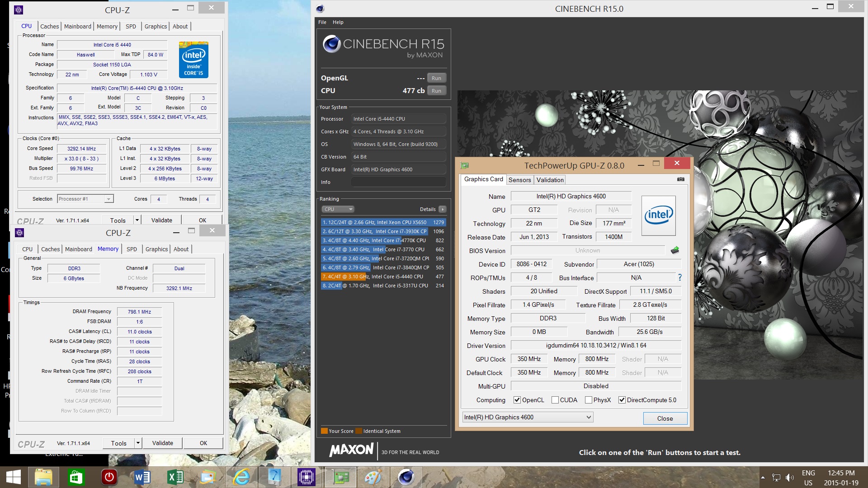The width and height of the screenshot is (868, 488).
Task: Click the Intel logo in GPU-Z
Action: (x=659, y=216)
